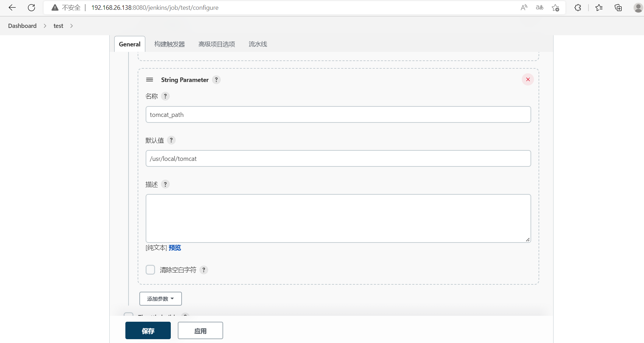Expand the chevron after test breadcrumb
Viewport: 644px width, 343px height.
pyautogui.click(x=72, y=26)
